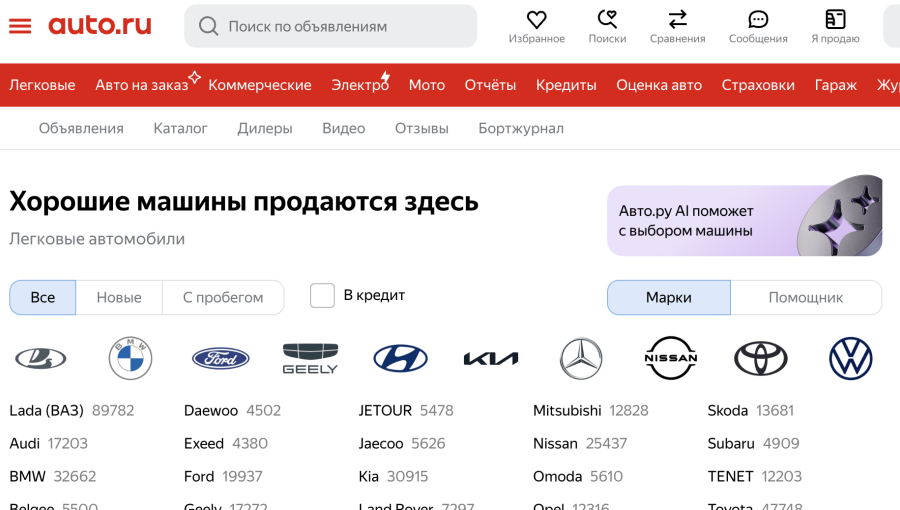Select the Mercedes-Benz star logo
Viewport: 900px width, 510px height.
[581, 358]
